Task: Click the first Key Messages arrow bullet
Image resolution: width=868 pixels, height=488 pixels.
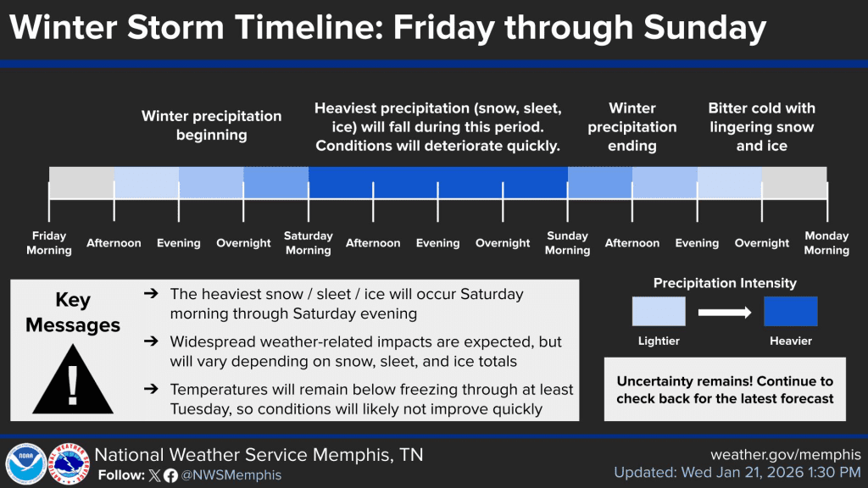Action: (x=151, y=294)
